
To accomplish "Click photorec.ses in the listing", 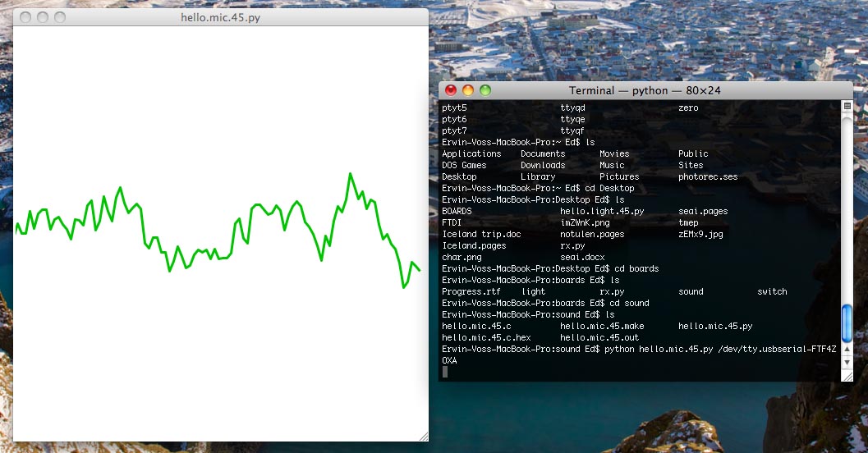I will tap(708, 177).
